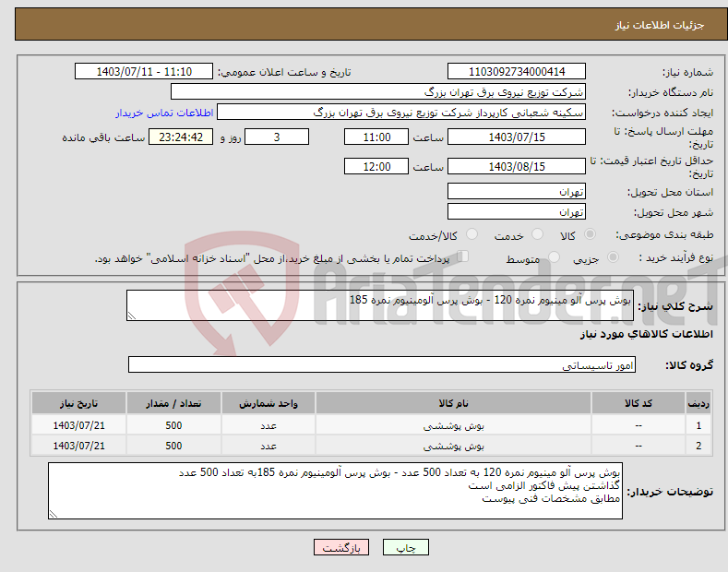This screenshot has height=572, width=728.
Task: Select the متوسط purchase type radio
Action: pyautogui.click(x=554, y=257)
